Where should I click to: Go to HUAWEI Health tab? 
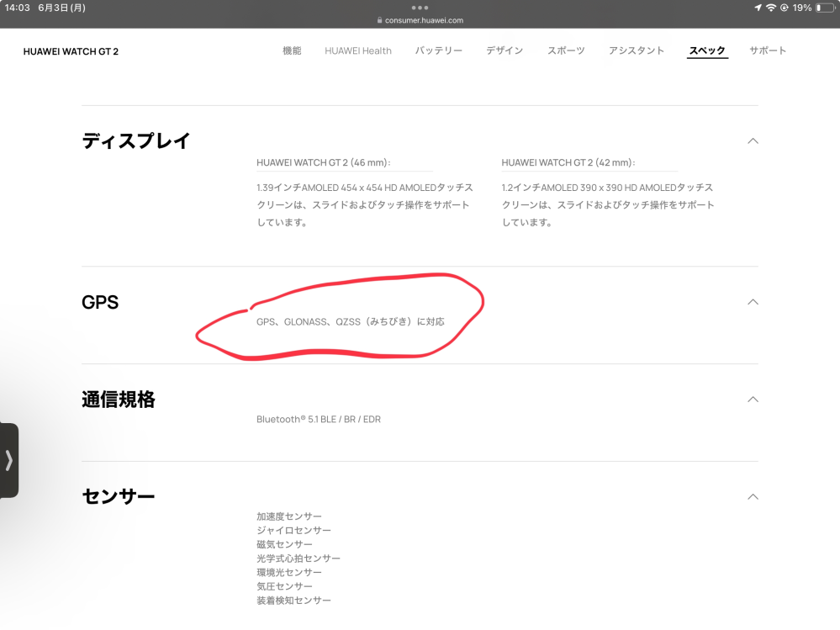[358, 51]
